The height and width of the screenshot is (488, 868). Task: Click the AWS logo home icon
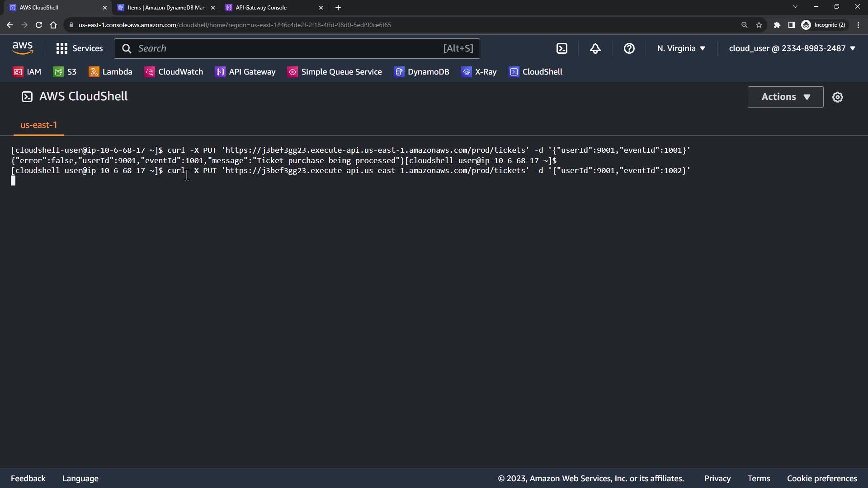(x=23, y=48)
